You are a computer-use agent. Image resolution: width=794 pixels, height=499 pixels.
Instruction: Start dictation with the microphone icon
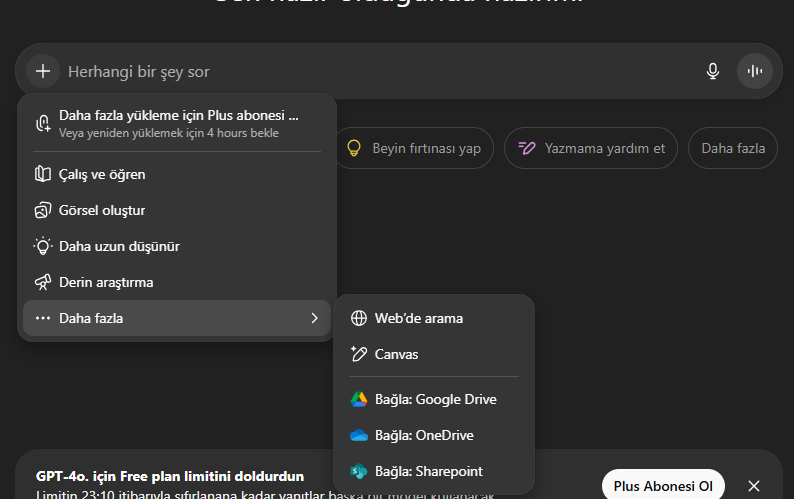click(712, 71)
